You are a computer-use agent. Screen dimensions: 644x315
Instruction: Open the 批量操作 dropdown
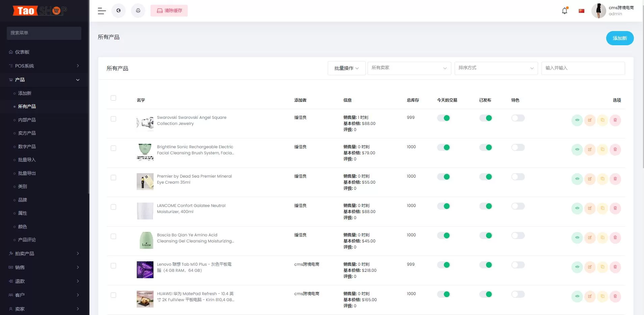click(346, 68)
